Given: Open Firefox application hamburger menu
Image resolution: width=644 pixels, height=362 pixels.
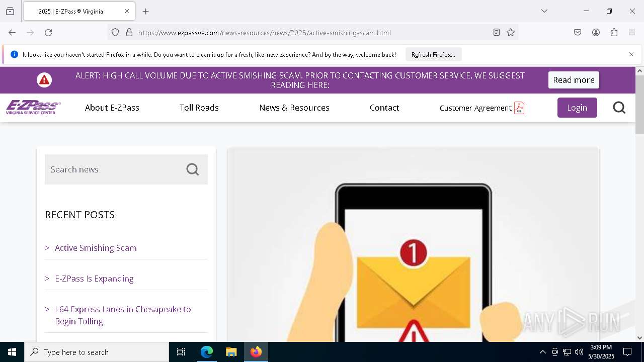Looking at the screenshot, I should click(632, 33).
